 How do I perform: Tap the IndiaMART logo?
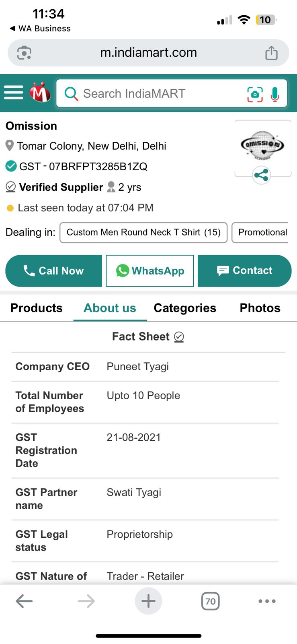40,93
